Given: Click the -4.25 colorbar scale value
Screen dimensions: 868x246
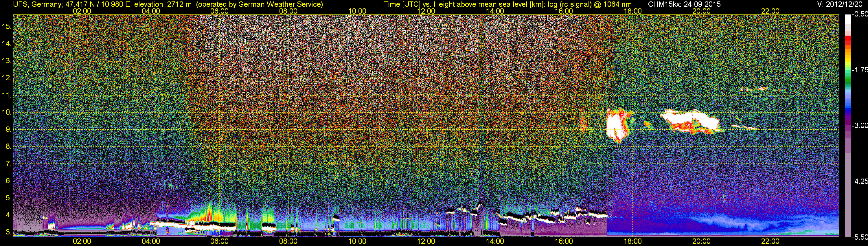Looking at the screenshot, I should [x=860, y=181].
